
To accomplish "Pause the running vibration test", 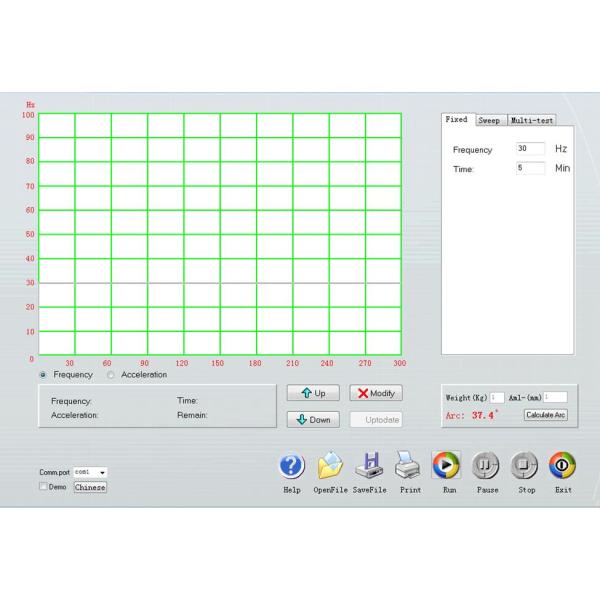I will (x=486, y=466).
